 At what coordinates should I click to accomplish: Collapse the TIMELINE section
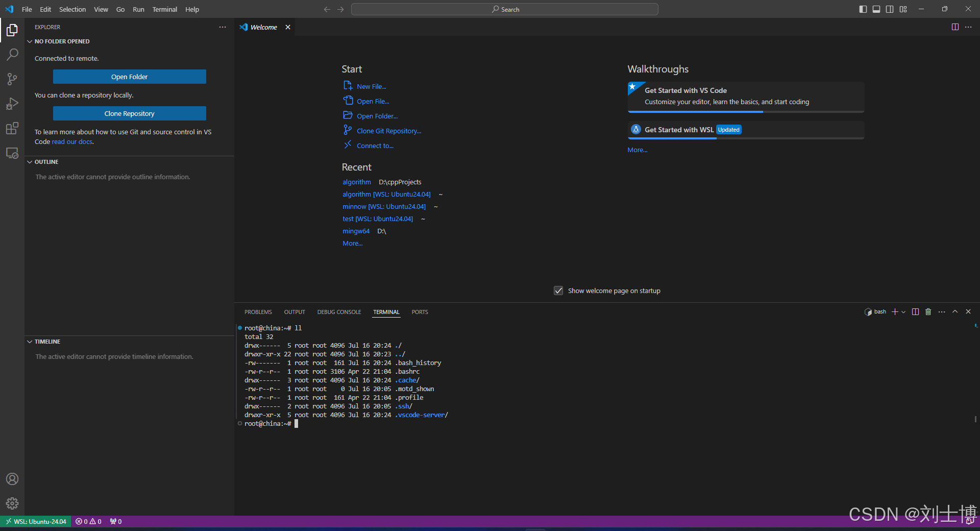[x=47, y=342]
